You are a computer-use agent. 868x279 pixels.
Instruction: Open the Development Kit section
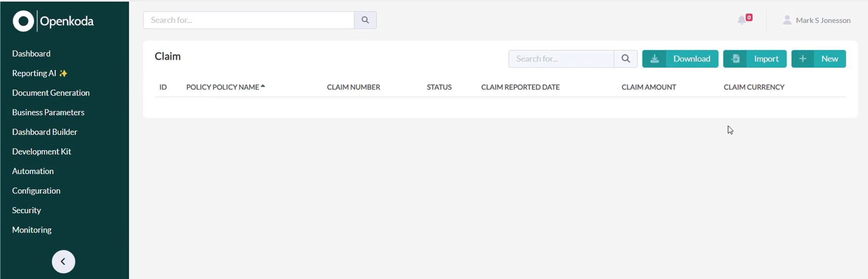pyautogui.click(x=42, y=151)
